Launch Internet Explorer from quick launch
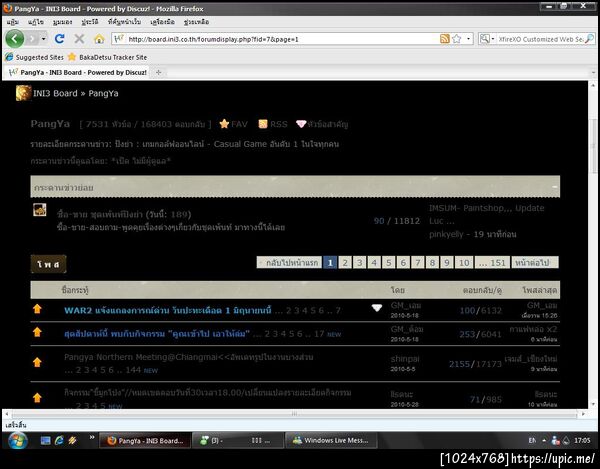600x469 pixels. click(x=59, y=441)
